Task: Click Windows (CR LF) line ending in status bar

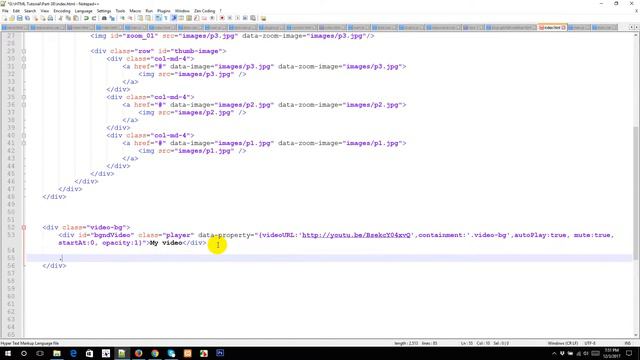Action: 562,343
